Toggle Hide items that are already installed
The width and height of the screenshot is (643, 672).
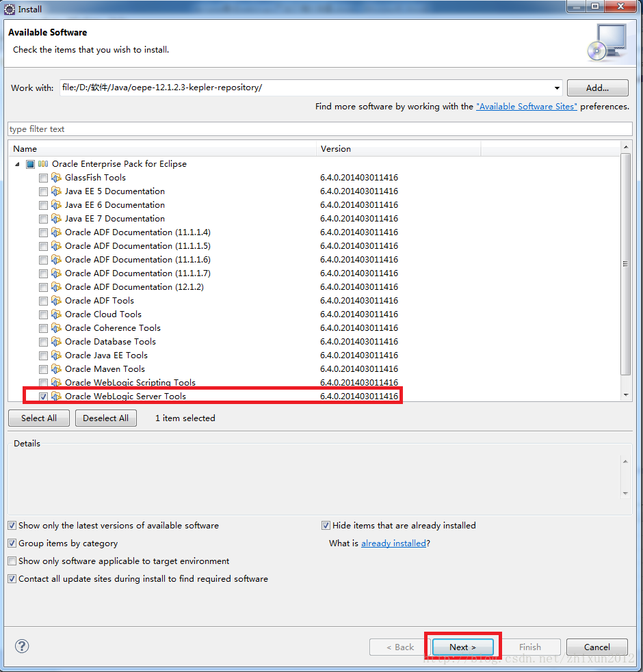point(326,526)
